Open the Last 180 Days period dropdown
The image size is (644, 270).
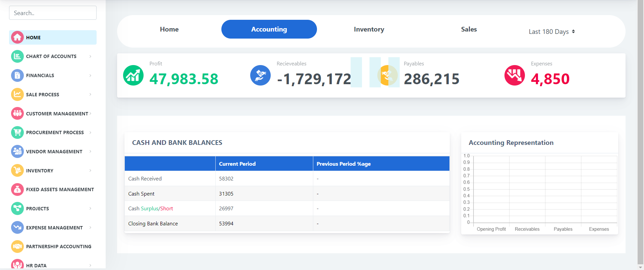point(551,32)
